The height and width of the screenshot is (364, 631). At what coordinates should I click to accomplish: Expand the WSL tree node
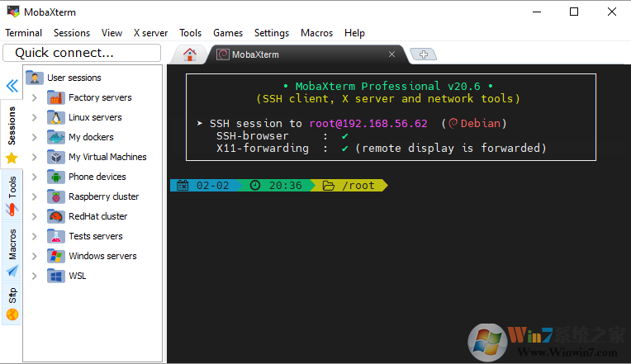(35, 276)
